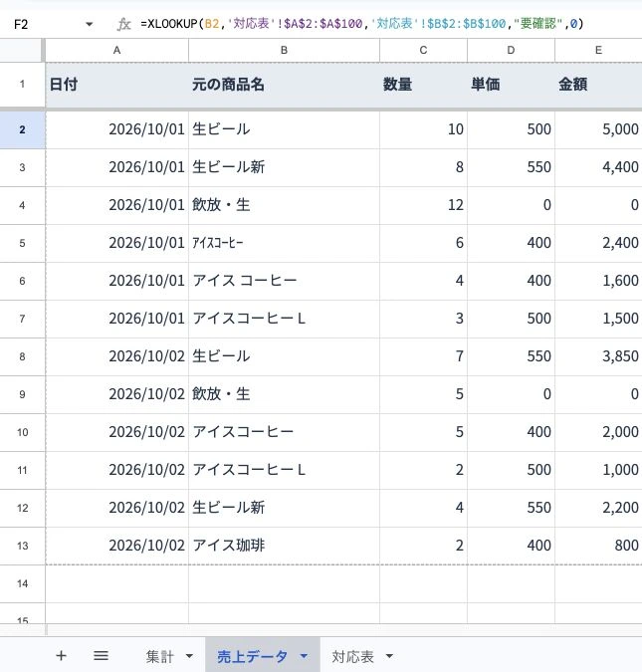Select column A header

[x=117, y=50]
